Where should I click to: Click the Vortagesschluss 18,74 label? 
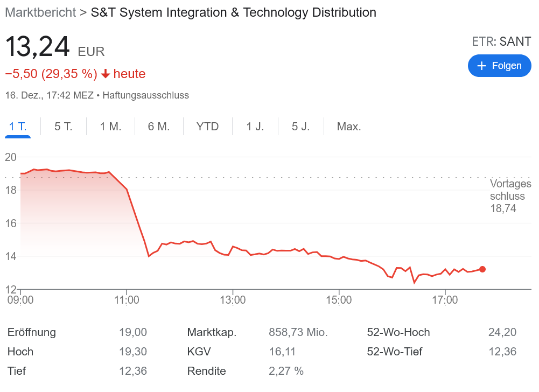(510, 196)
